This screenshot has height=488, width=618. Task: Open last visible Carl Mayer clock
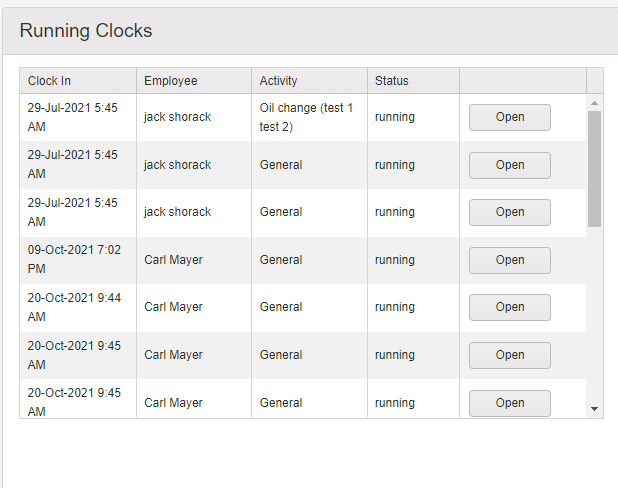510,403
